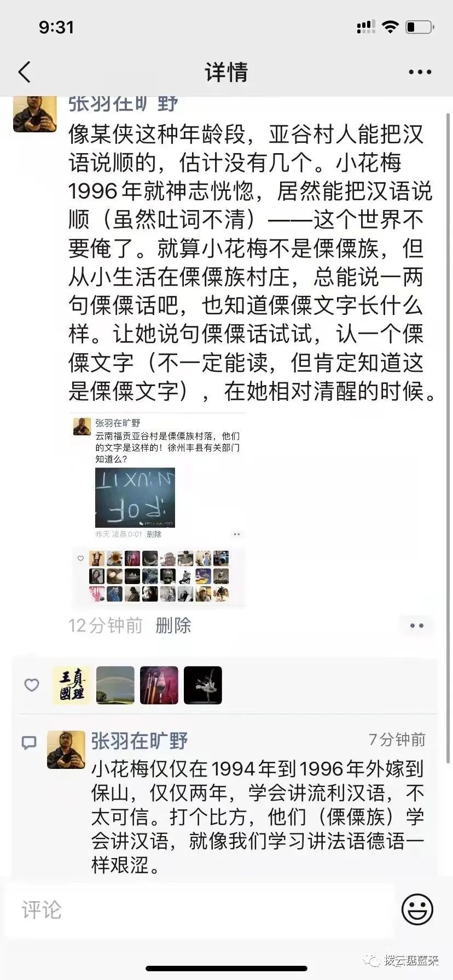This screenshot has height=980, width=453.
Task: Tap the comment bubble icon beside the comment
Action: click(28, 743)
